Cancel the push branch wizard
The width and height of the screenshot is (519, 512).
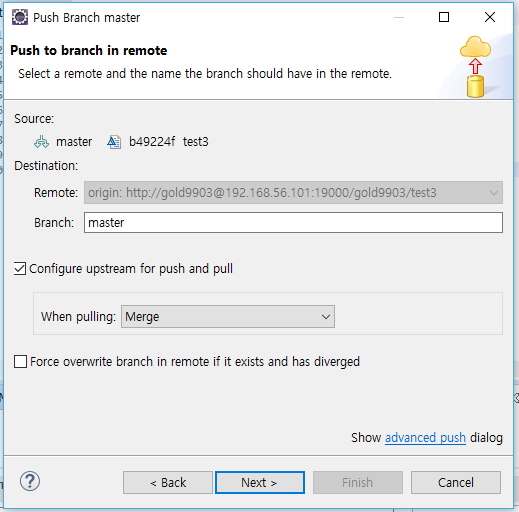pyautogui.click(x=456, y=482)
